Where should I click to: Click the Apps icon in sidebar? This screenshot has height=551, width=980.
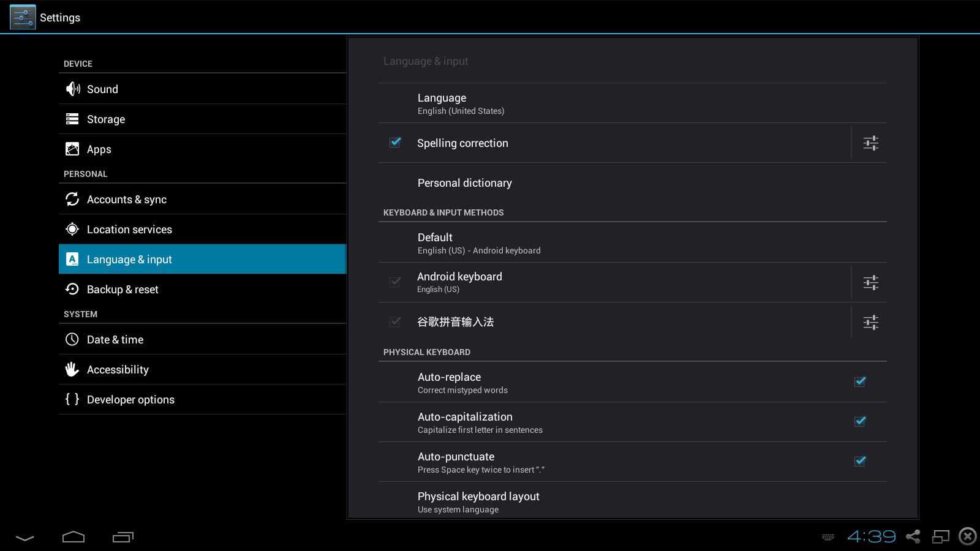pyautogui.click(x=72, y=149)
